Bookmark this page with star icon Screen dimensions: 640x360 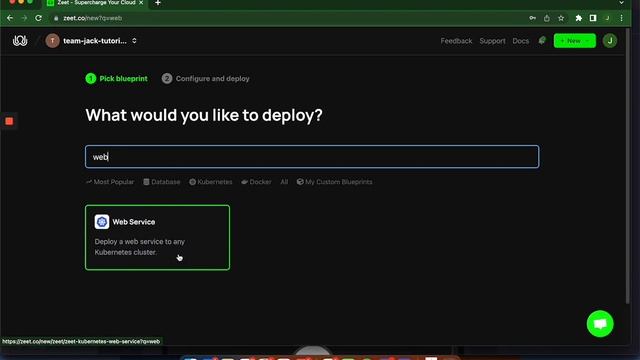(561, 18)
